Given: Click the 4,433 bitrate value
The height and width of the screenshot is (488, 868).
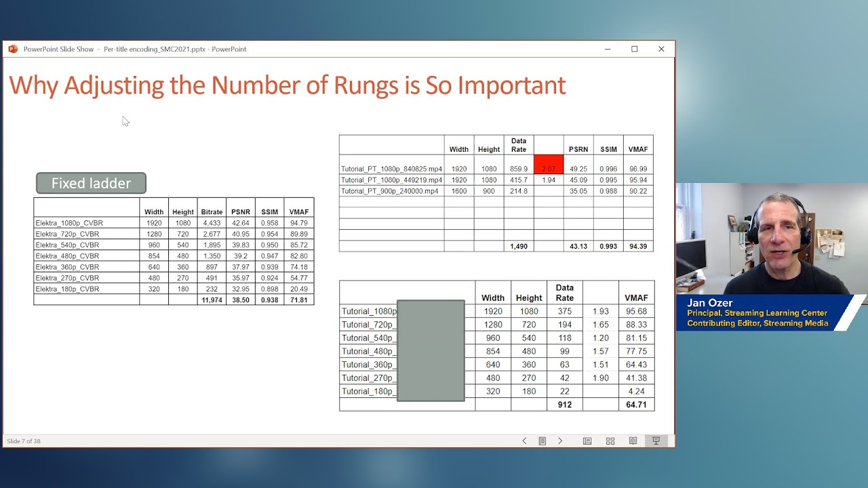Looking at the screenshot, I should click(x=212, y=223).
